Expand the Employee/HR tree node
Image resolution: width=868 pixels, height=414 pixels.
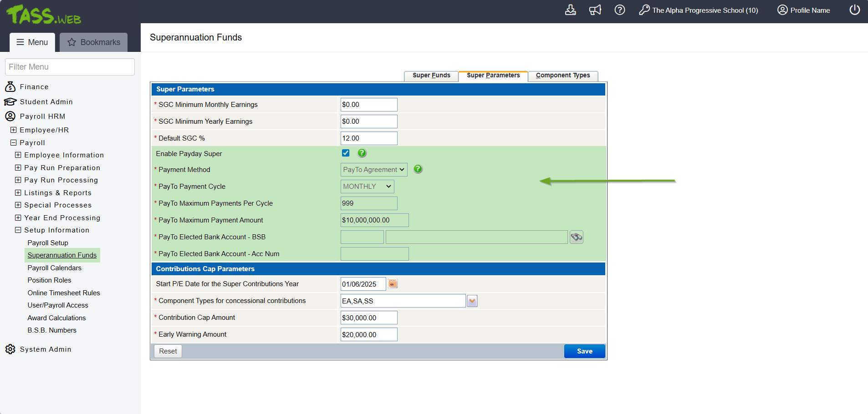click(x=14, y=130)
